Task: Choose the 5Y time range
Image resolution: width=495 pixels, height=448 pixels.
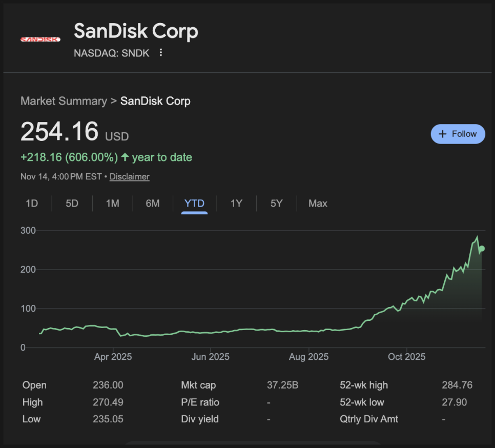Action: tap(276, 203)
